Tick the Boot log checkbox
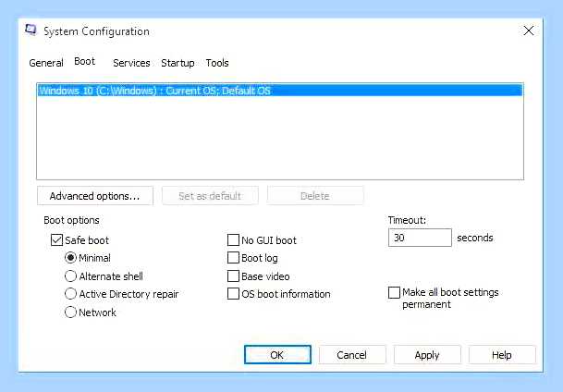Image resolution: width=563 pixels, height=392 pixels. pyautogui.click(x=233, y=258)
